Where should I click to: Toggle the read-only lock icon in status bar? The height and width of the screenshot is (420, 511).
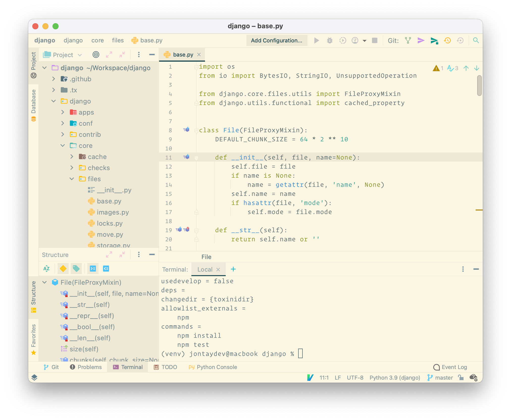tap(461, 378)
